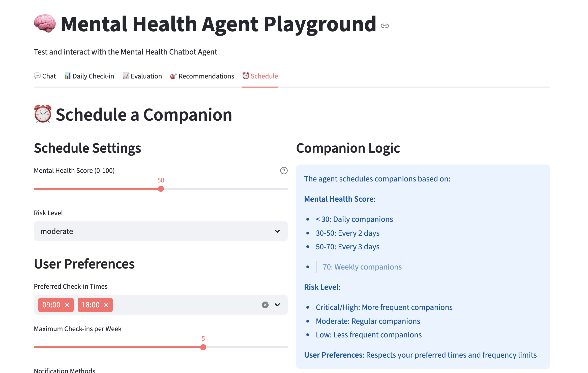Click the alarm clock Schedule icon
Image resolution: width=588 pixels, height=373 pixels.
[245, 76]
